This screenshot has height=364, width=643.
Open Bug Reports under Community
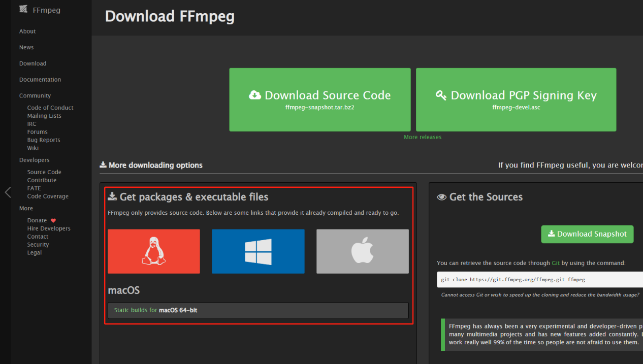[44, 140]
